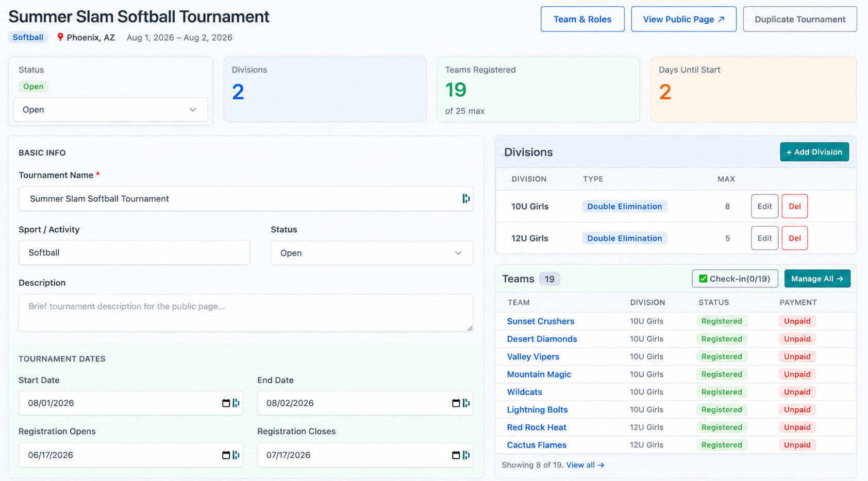Click the extension icon in Registration Opens field
Image resolution: width=868 pixels, height=481 pixels.
[236, 455]
